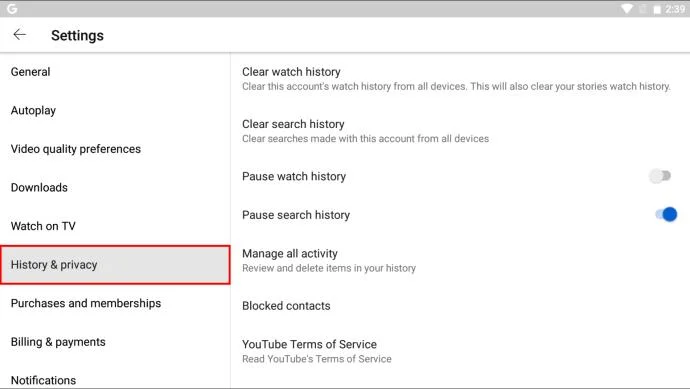Enable the Pause watch history switch

[660, 176]
